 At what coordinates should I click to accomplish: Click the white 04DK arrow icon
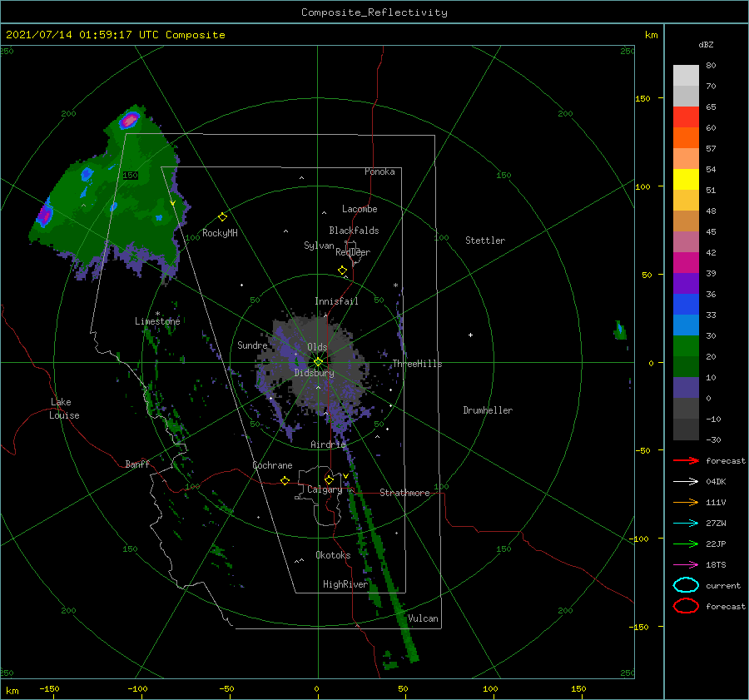[x=686, y=481]
